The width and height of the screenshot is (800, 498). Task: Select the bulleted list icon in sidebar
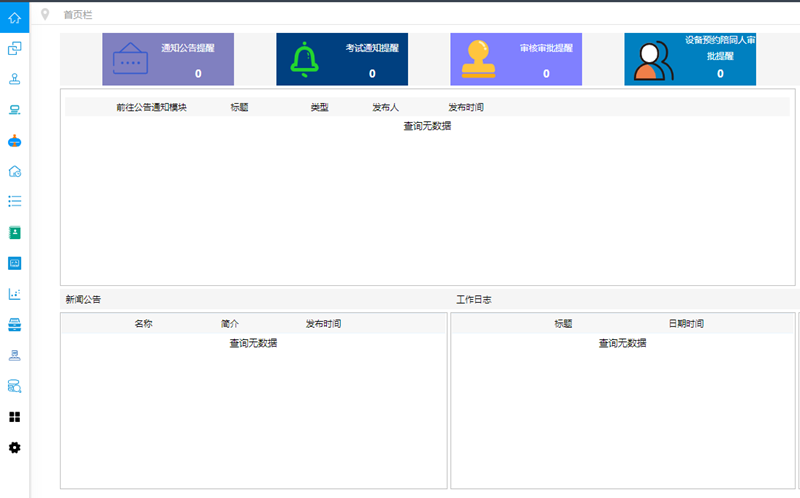(x=14, y=201)
